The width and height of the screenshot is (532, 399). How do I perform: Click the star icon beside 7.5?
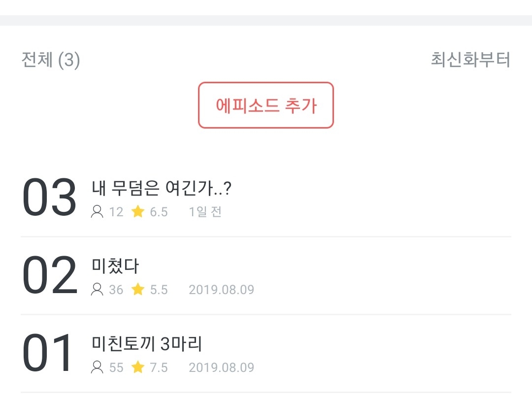(138, 367)
